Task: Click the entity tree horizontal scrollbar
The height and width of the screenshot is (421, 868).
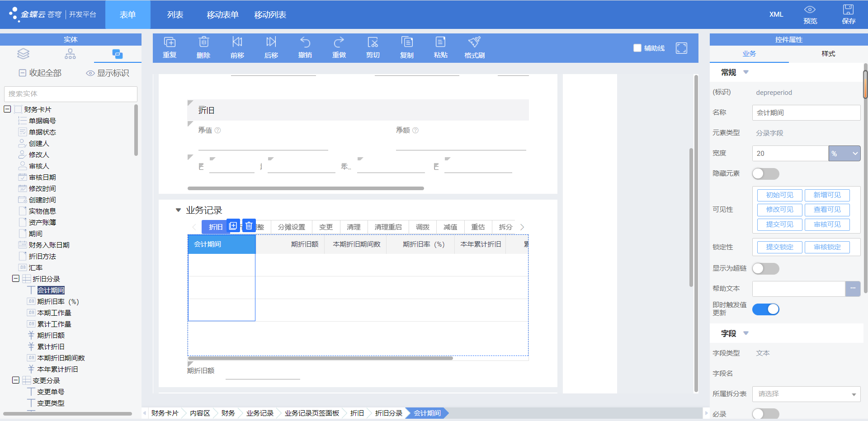Action: pos(68,413)
